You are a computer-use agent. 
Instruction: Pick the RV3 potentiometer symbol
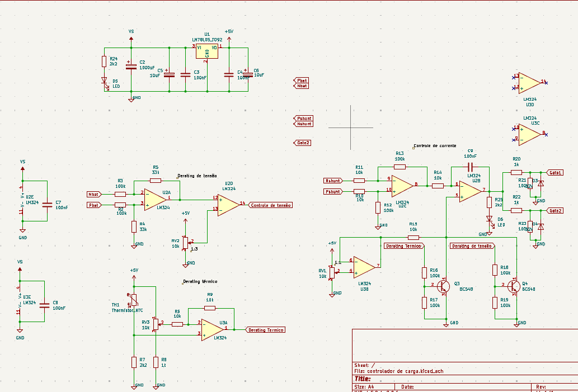[156, 324]
